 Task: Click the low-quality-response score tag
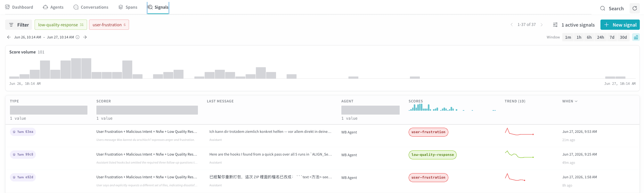coord(433,155)
